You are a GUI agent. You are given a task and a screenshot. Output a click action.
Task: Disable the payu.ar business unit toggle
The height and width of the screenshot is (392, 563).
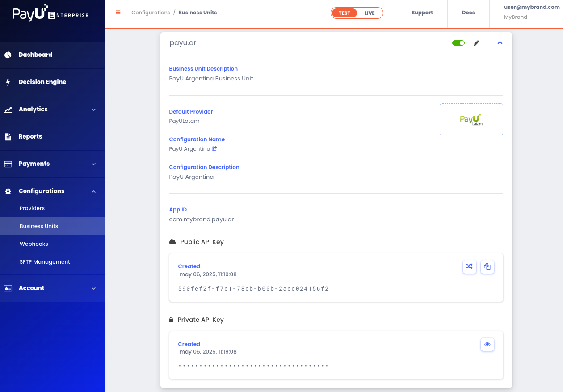pyautogui.click(x=458, y=43)
